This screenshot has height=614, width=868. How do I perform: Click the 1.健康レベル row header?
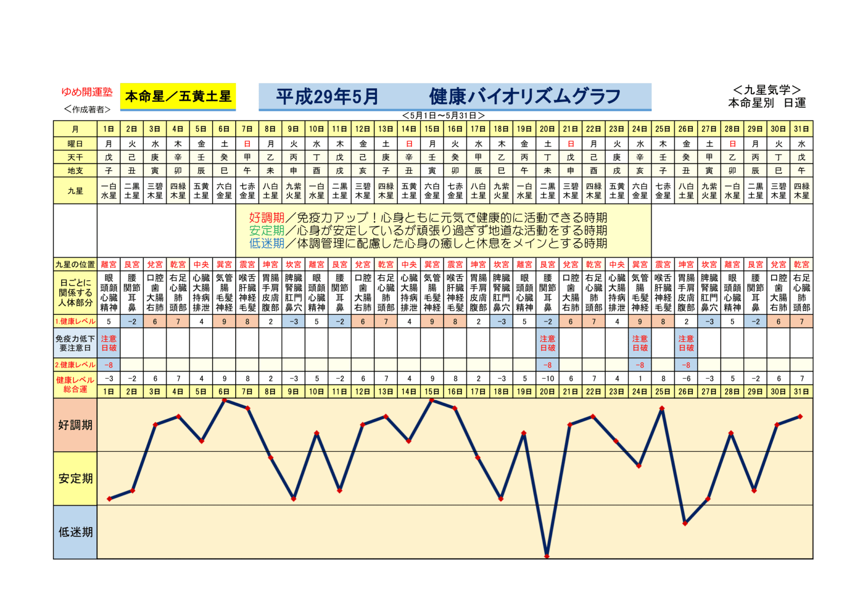pos(75,321)
